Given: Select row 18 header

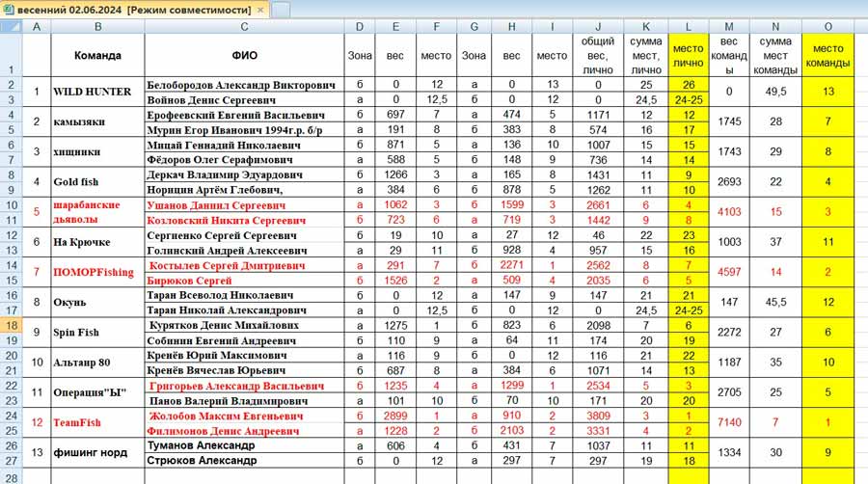Looking at the screenshot, I should [11, 325].
